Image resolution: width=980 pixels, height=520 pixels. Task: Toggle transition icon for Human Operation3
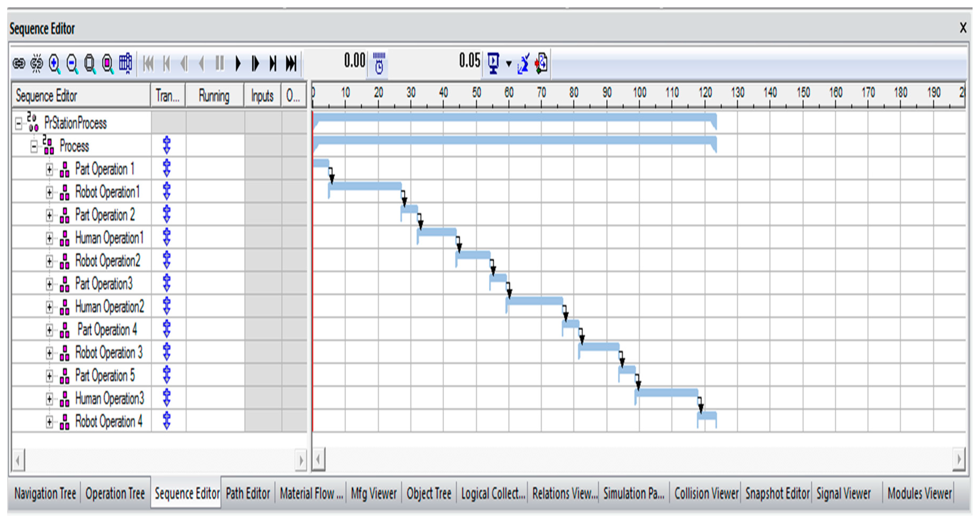(x=167, y=398)
